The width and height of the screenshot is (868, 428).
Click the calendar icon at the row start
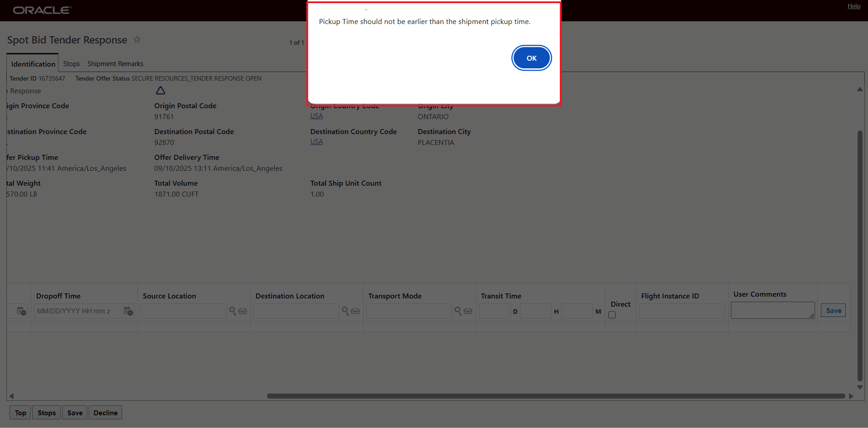click(21, 311)
